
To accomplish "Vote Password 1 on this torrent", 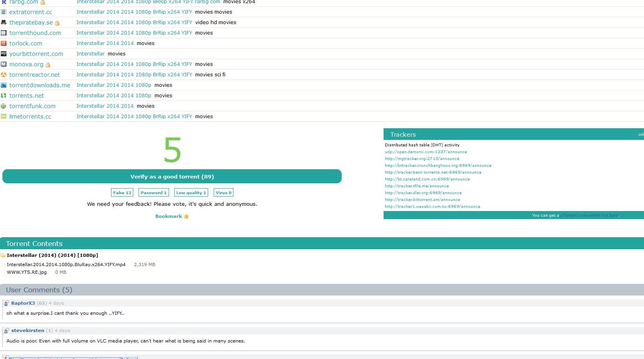I will click(x=153, y=193).
